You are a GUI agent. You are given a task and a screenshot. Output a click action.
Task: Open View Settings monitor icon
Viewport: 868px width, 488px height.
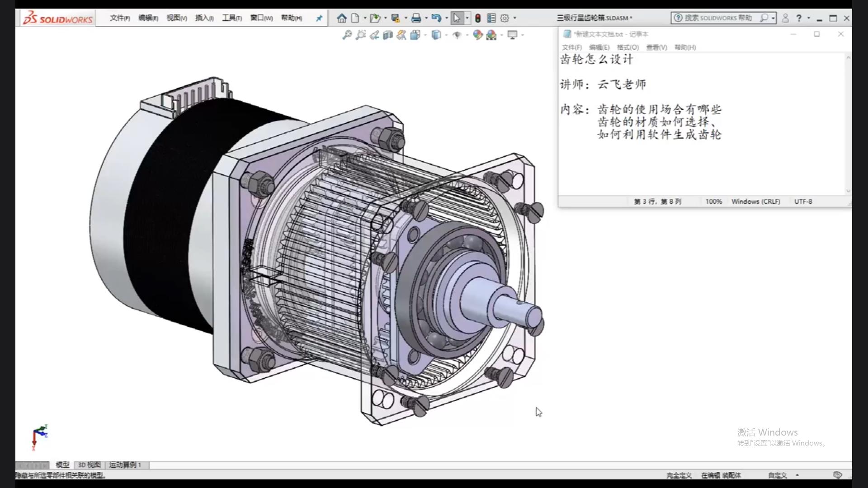click(512, 35)
